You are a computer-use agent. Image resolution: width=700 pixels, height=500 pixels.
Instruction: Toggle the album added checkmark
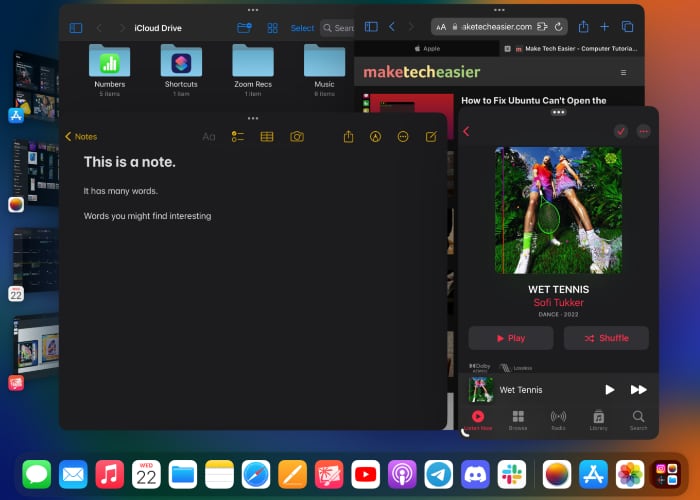click(x=621, y=131)
